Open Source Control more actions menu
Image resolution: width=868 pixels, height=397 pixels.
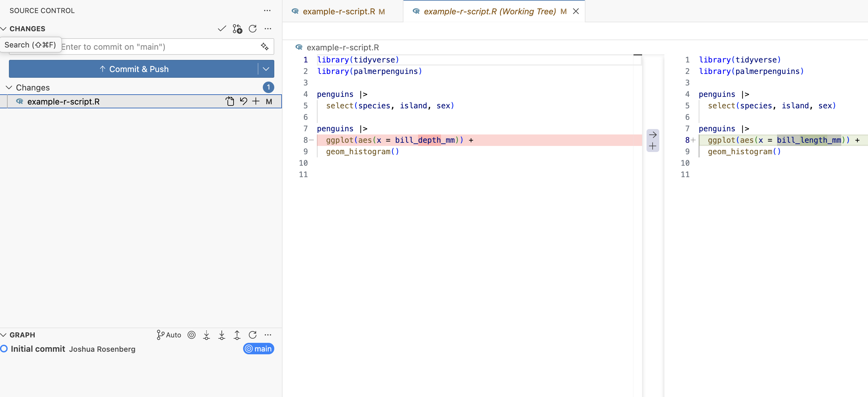pyautogui.click(x=267, y=11)
